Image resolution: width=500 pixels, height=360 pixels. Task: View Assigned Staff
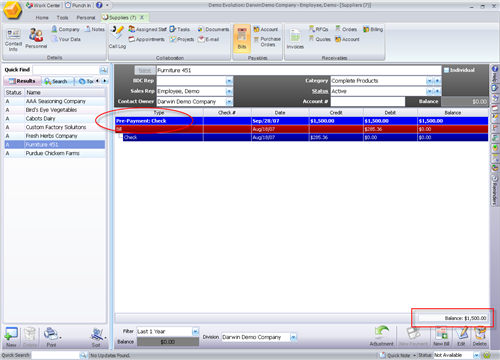[147, 29]
